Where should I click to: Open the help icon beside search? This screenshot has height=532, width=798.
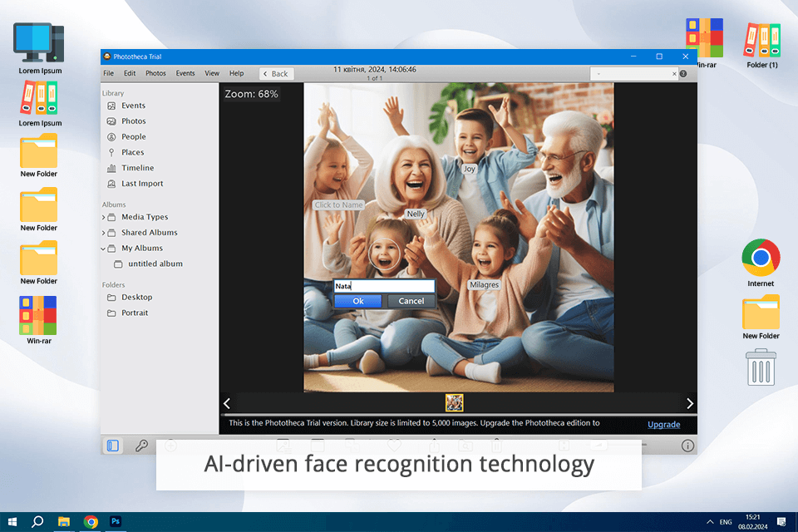pyautogui.click(x=683, y=74)
